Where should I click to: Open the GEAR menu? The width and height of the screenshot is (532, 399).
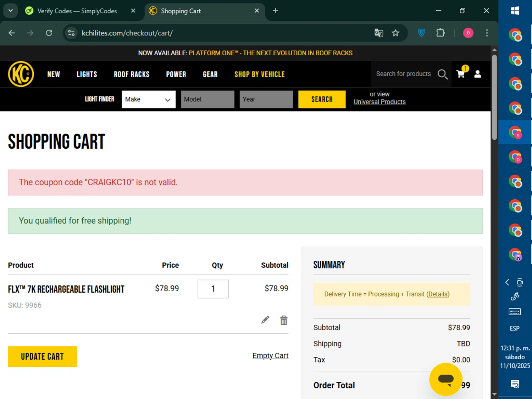[210, 74]
